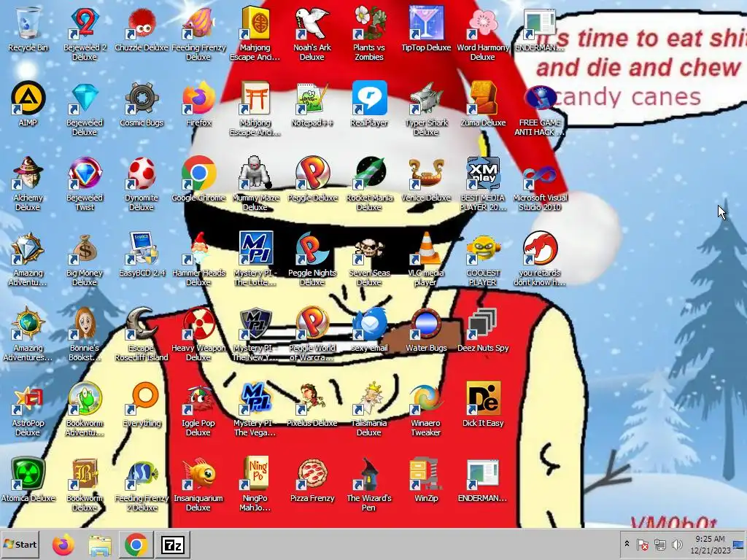Select the Pizza Frenzy icon
This screenshot has width=747, height=560.
tap(312, 481)
